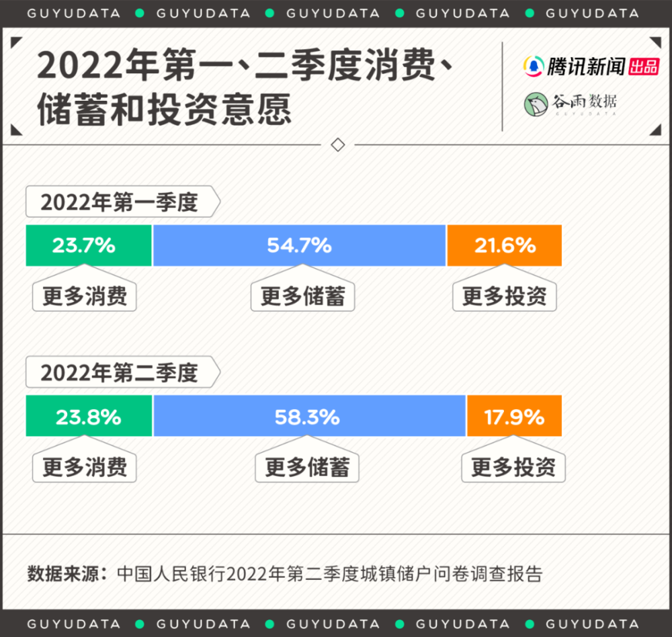The image size is (672, 637).
Task: Click the diamond divider marker under the title
Action: [338, 145]
